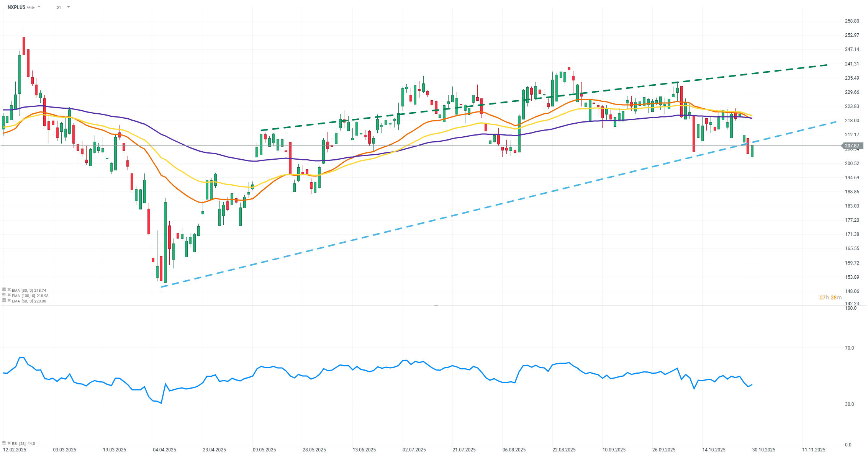
Task: Open settings icon for RSI [28]
Action: (x=4, y=443)
